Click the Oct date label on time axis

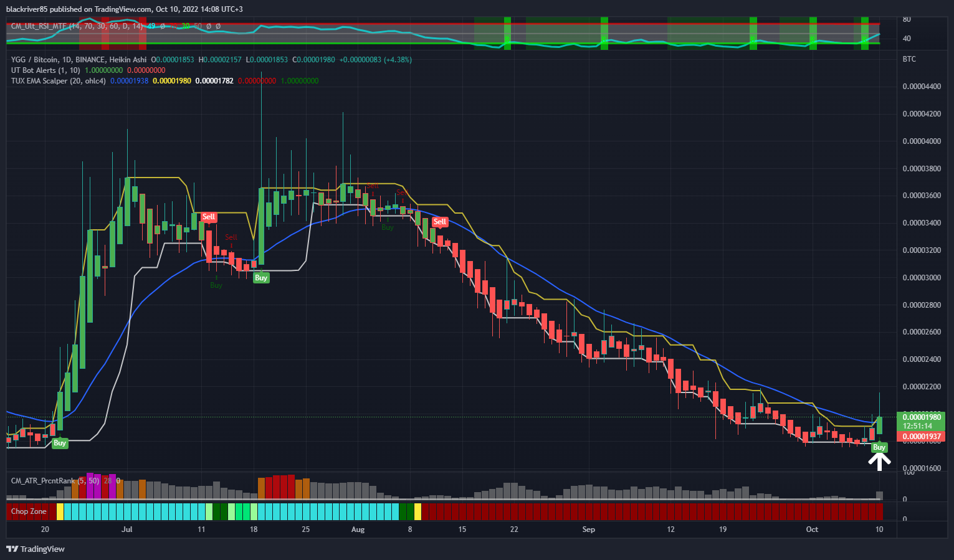(x=812, y=529)
